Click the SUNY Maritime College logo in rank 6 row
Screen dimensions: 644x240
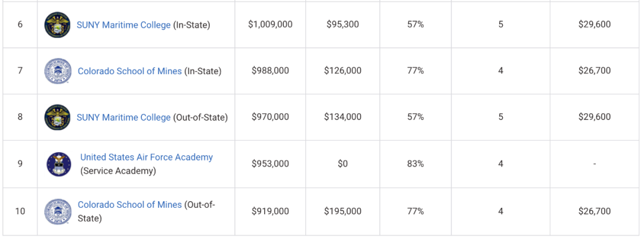[x=57, y=24]
